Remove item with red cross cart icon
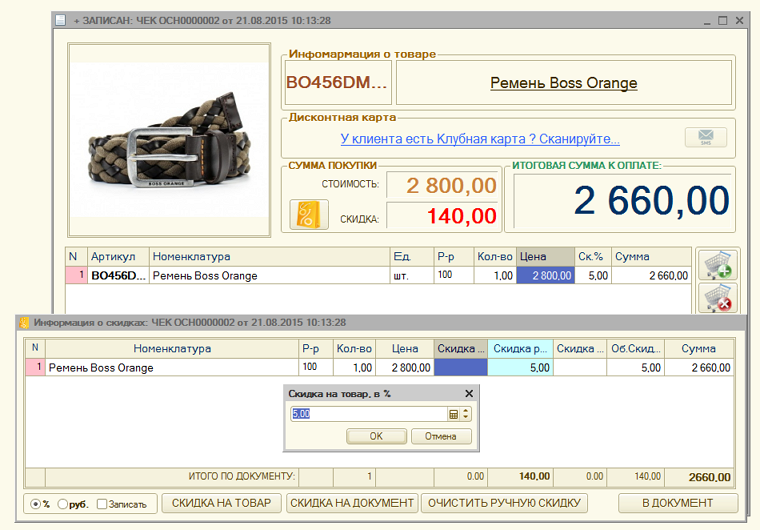The image size is (760, 530). [718, 297]
